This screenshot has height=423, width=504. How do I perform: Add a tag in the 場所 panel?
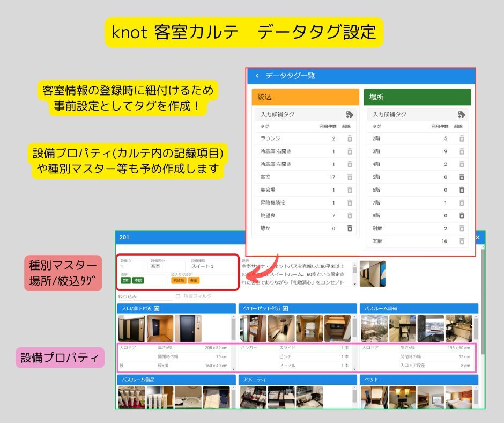coord(462,114)
